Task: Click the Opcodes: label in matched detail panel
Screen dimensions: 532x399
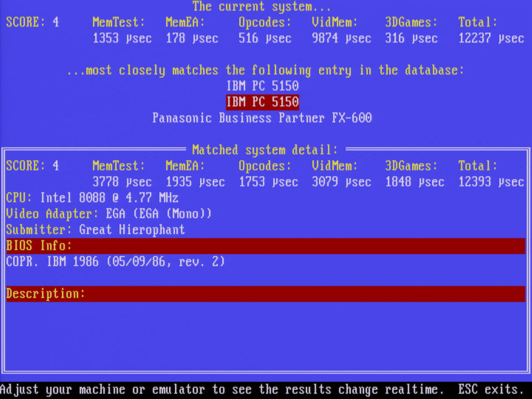Action: (265, 166)
